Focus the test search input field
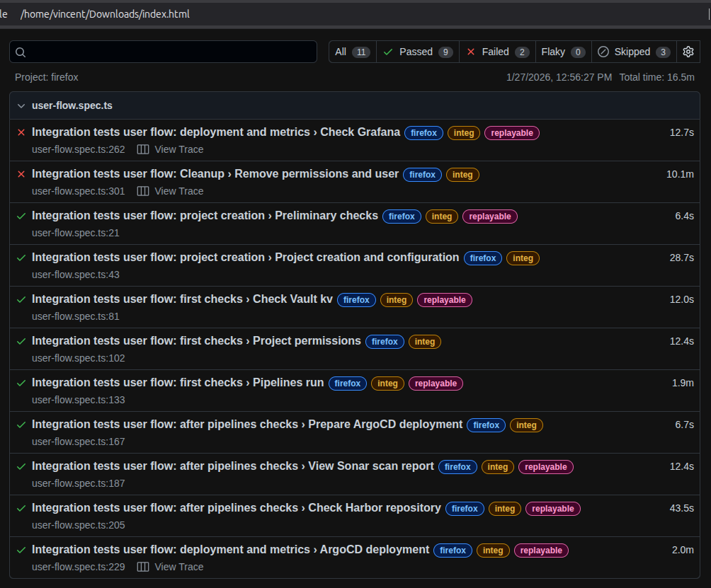The width and height of the screenshot is (711, 588). coord(170,52)
